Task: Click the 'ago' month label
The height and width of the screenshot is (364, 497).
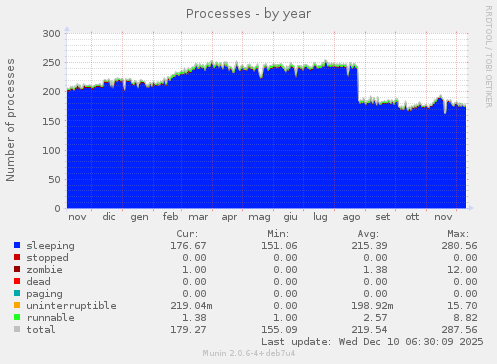Action: 351,218
